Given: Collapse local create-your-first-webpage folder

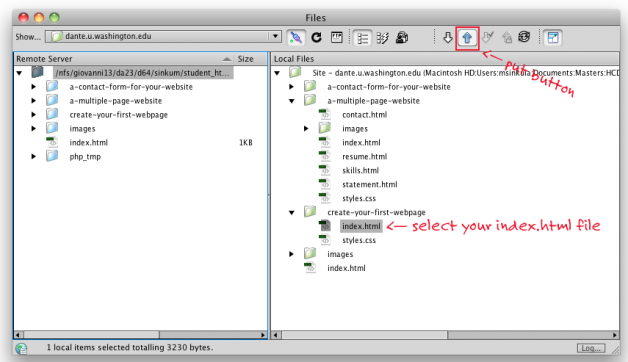Looking at the screenshot, I should click(x=292, y=213).
